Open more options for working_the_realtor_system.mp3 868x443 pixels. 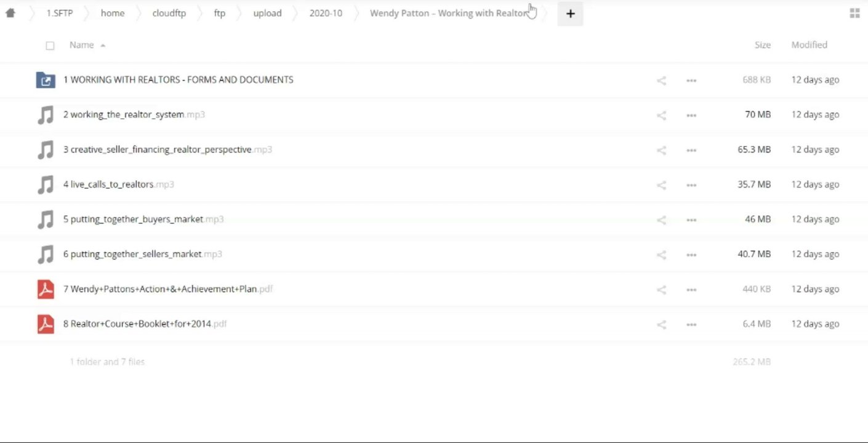point(691,115)
